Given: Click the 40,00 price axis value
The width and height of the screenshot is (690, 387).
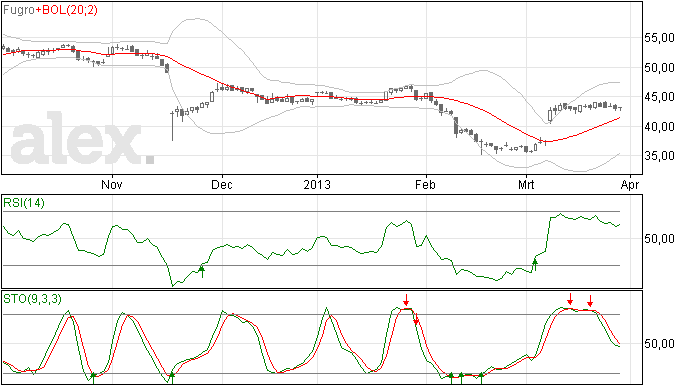Looking at the screenshot, I should click(x=659, y=127).
